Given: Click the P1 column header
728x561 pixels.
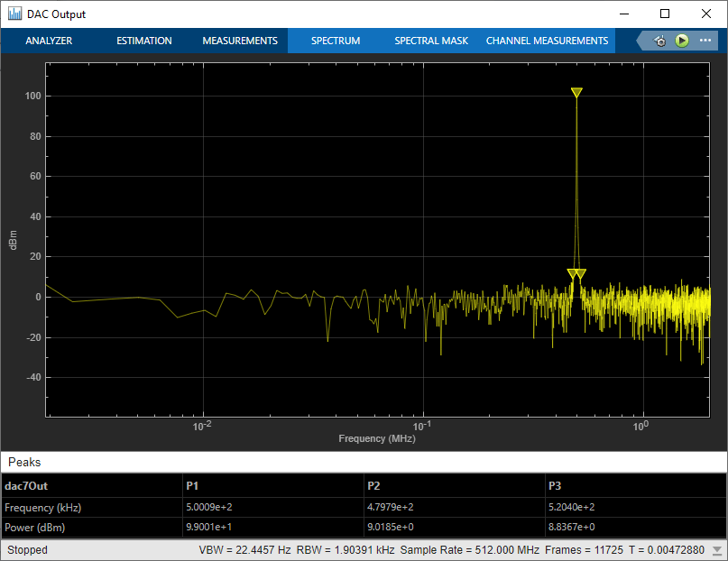Looking at the screenshot, I should (x=273, y=486).
